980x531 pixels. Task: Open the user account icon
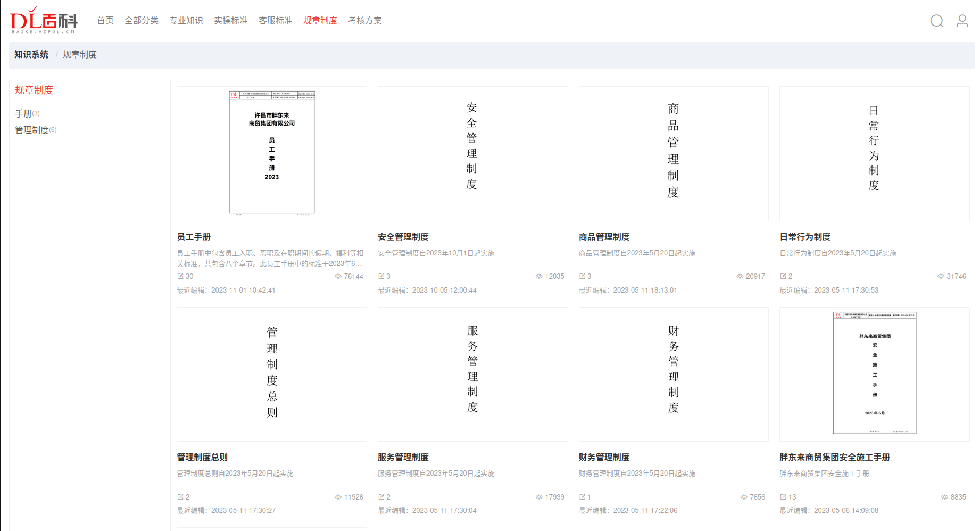(962, 21)
